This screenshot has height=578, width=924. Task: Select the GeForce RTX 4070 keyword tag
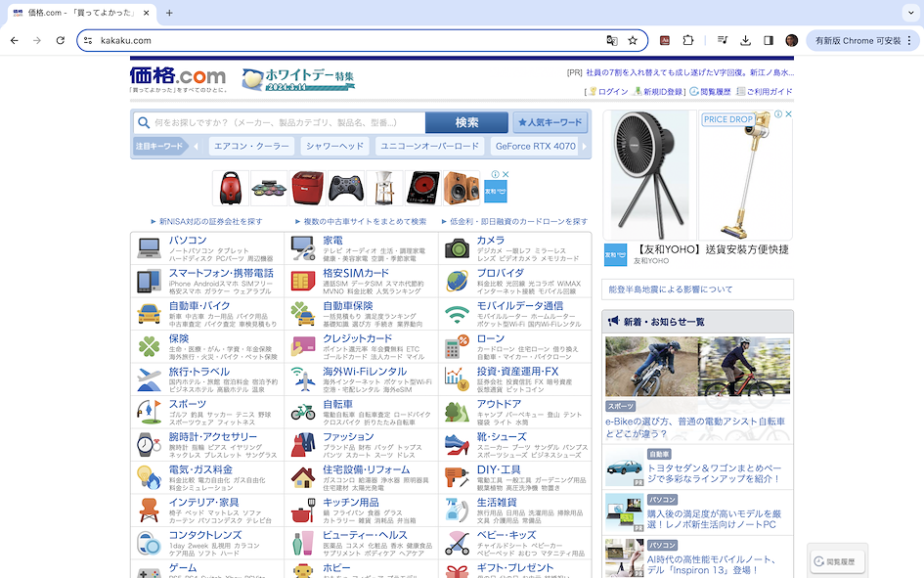click(535, 146)
